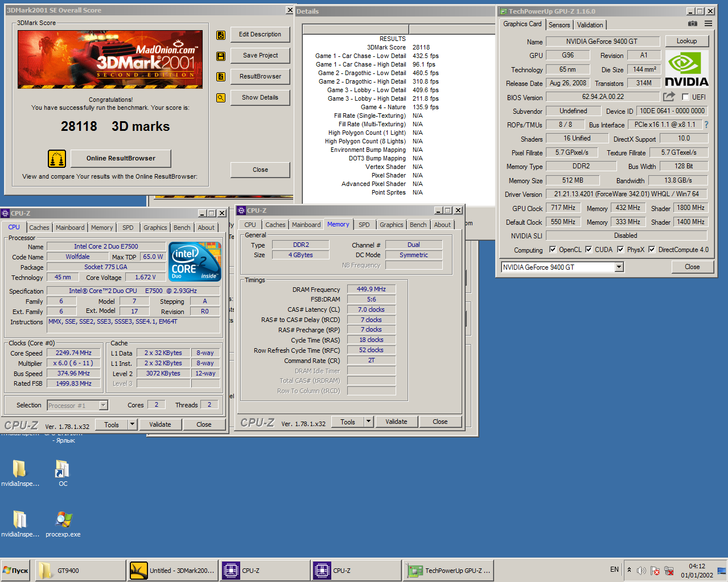Toggle the PhysX checkbox
This screenshot has height=582, width=728.
coord(620,249)
